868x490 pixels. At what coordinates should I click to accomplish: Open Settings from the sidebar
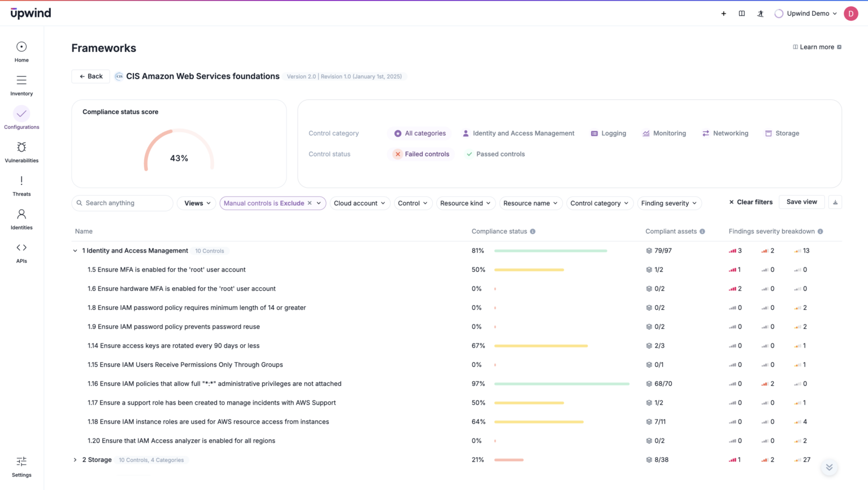[x=21, y=467]
